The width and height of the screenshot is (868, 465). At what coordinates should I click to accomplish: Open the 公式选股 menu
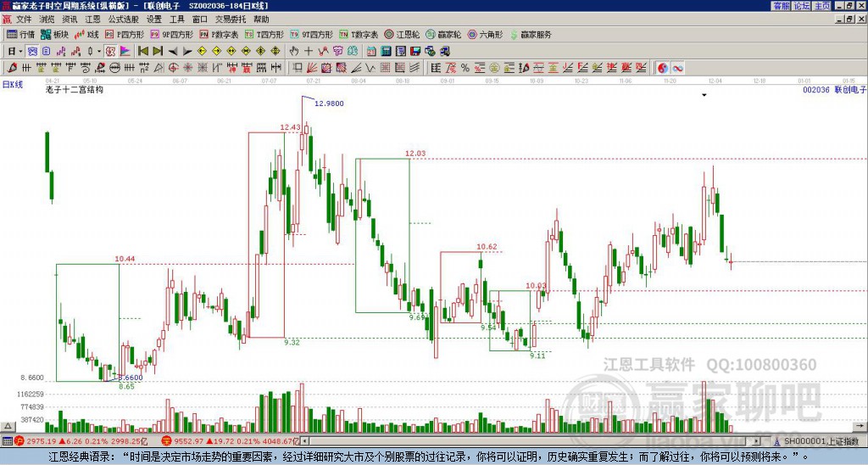(x=124, y=20)
